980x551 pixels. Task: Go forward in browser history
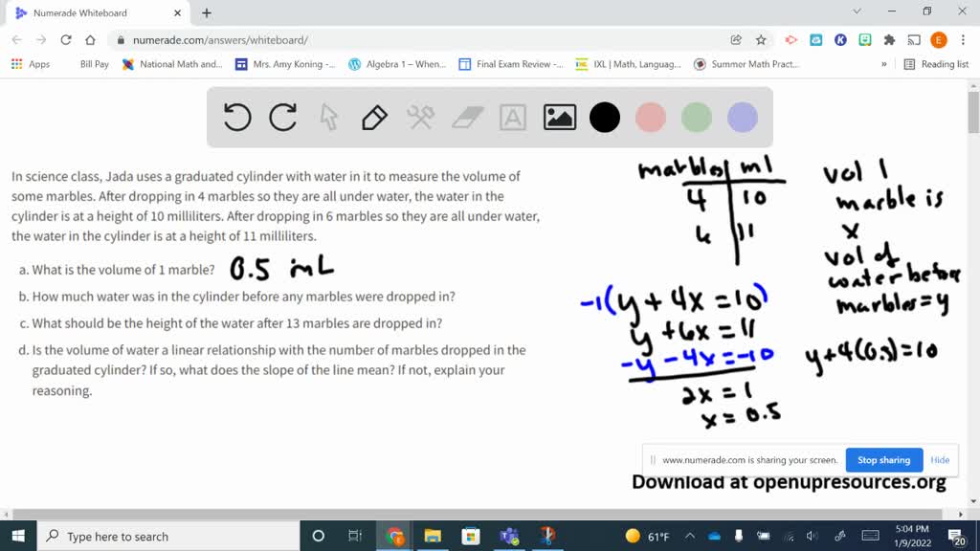[x=41, y=40]
